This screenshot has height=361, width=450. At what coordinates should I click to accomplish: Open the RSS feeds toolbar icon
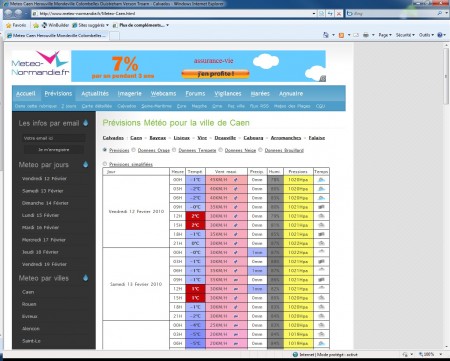[341, 35]
